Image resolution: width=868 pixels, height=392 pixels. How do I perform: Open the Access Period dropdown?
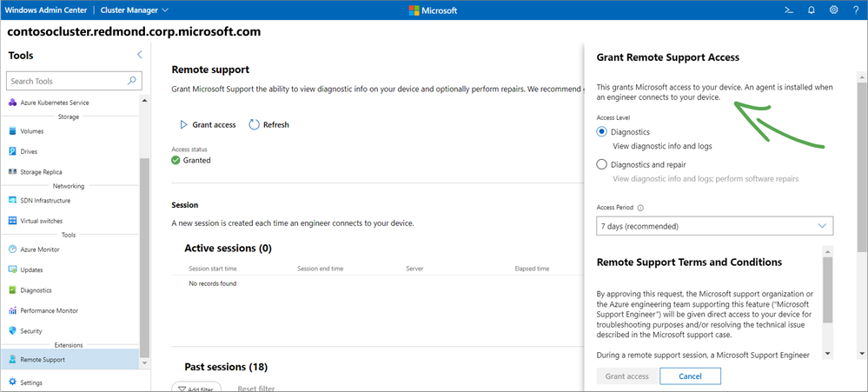[715, 226]
